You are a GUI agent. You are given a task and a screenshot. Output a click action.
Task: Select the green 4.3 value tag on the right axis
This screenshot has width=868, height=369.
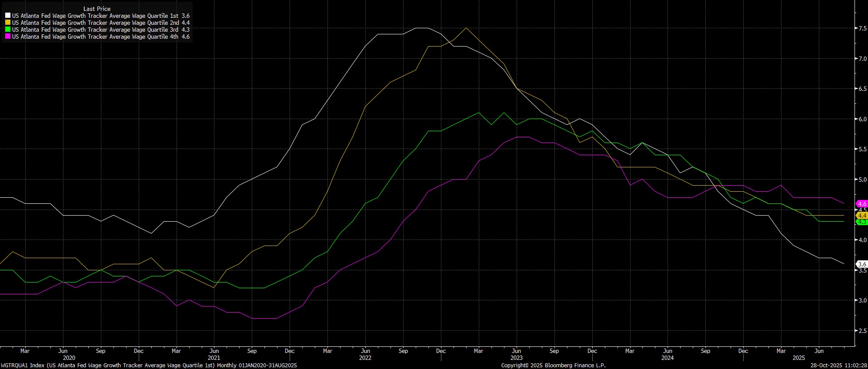[x=861, y=222]
